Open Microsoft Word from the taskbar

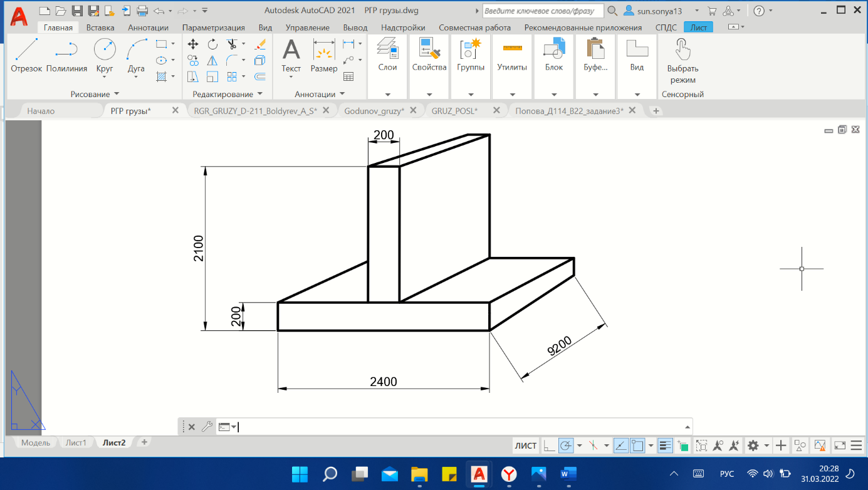(569, 474)
